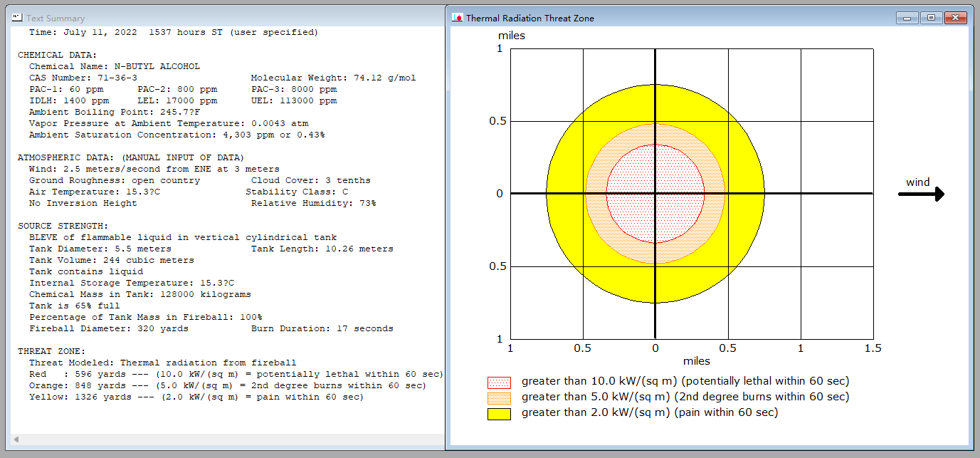The width and height of the screenshot is (980, 458).
Task: Click the 'IDLH: 1400 ppm' value
Action: click(69, 100)
